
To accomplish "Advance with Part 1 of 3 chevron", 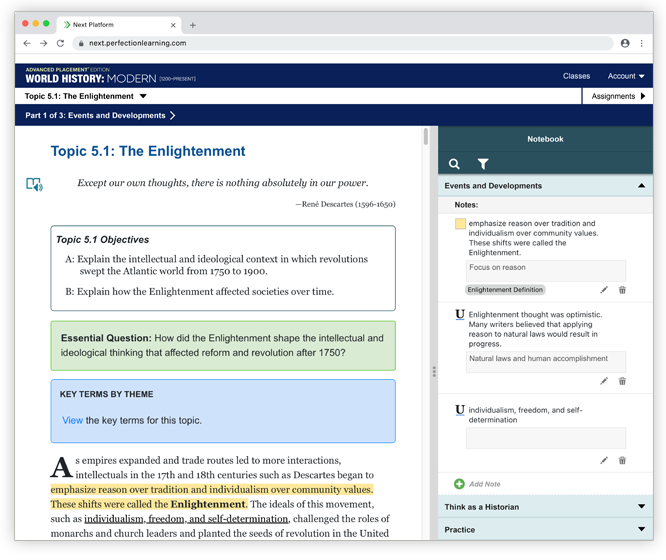I will point(172,116).
